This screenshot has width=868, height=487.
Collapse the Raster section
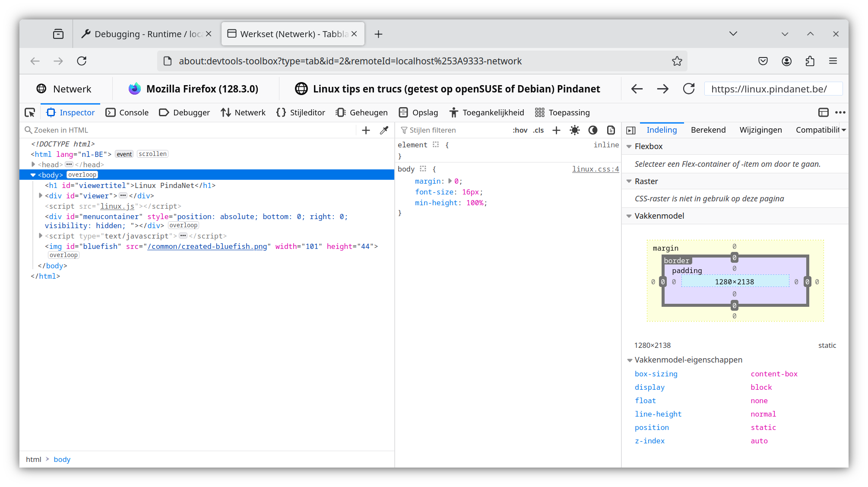coord(629,181)
